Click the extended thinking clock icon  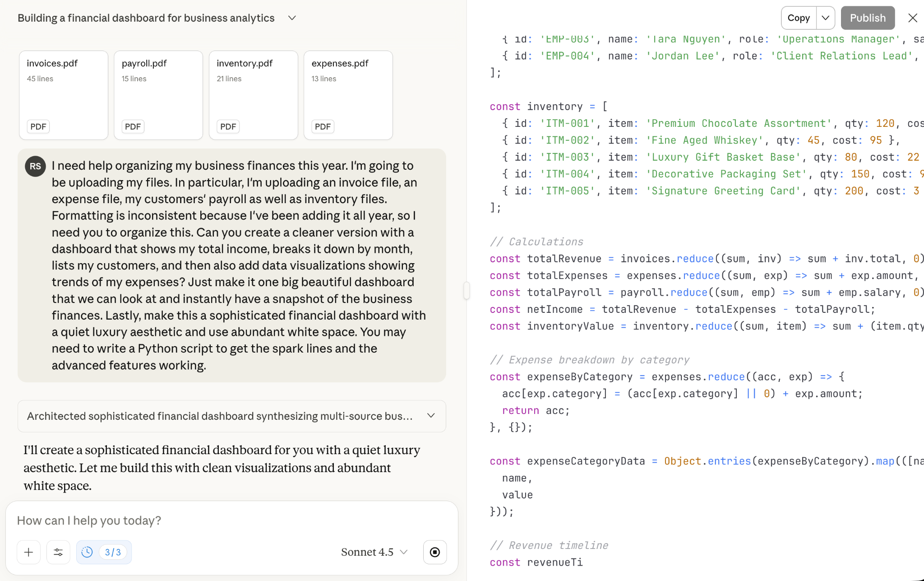pyautogui.click(x=87, y=552)
